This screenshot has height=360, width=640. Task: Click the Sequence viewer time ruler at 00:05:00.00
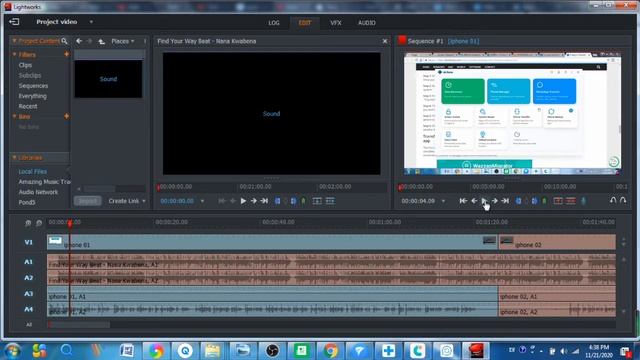488,187
